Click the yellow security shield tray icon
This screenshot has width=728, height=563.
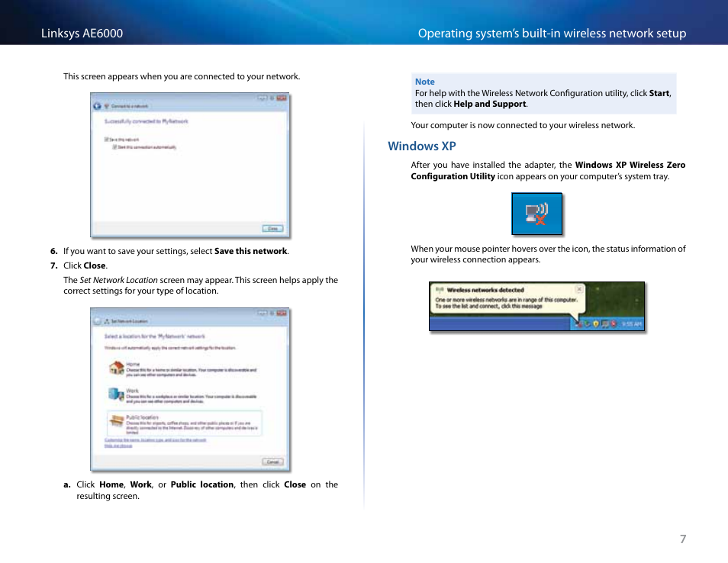(x=596, y=323)
